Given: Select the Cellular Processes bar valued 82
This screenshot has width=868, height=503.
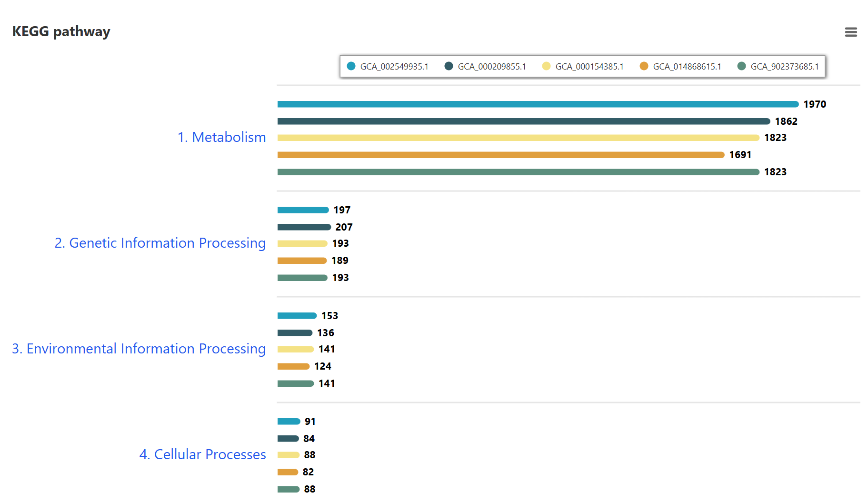Looking at the screenshot, I should 288,472.
